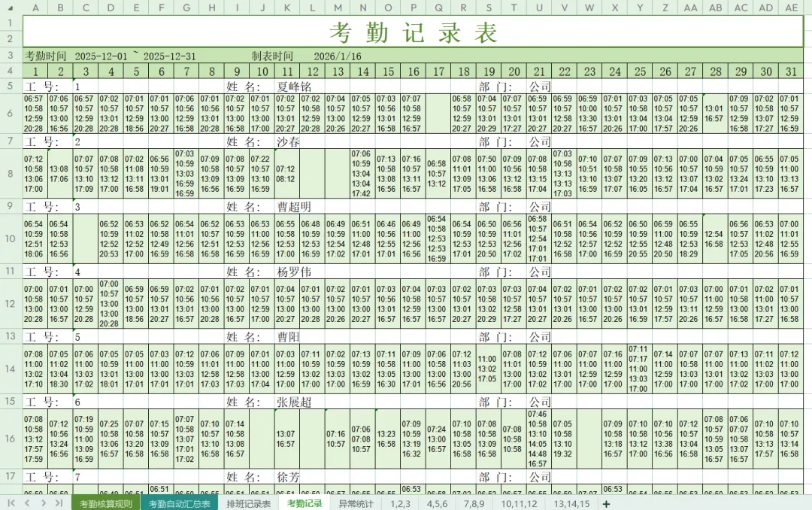Select the start date 2025-12-01 cell
This screenshot has width=812, height=510.
point(101,56)
